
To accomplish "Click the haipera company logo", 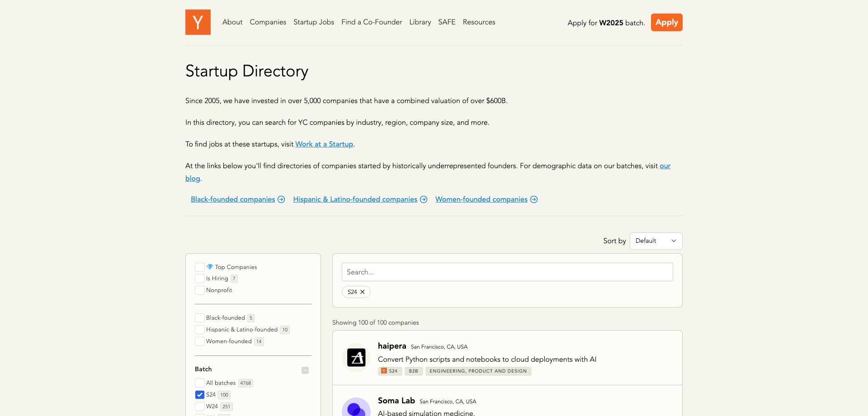I will point(357,357).
